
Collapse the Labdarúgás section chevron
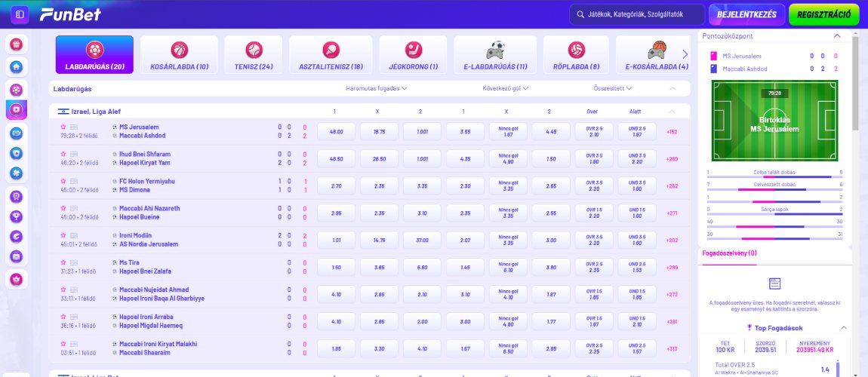pos(673,88)
